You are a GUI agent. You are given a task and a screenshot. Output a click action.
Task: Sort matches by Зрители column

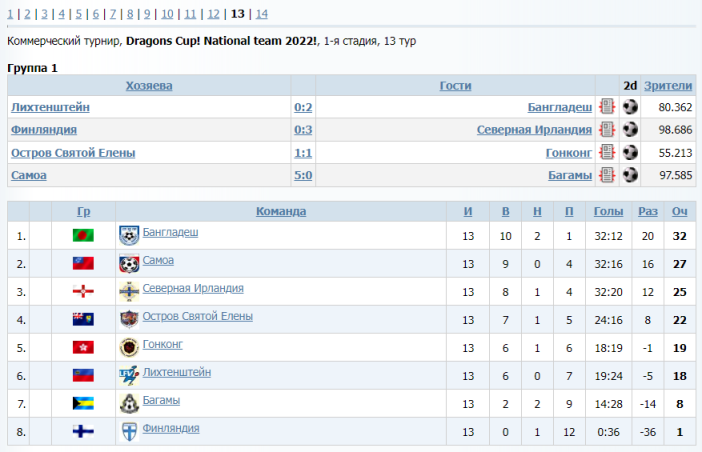pyautogui.click(x=667, y=86)
